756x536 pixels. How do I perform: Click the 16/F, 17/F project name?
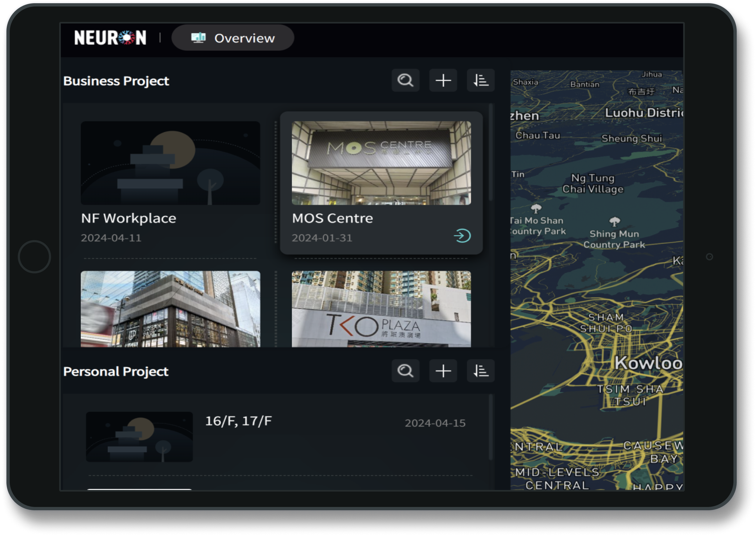pos(238,421)
